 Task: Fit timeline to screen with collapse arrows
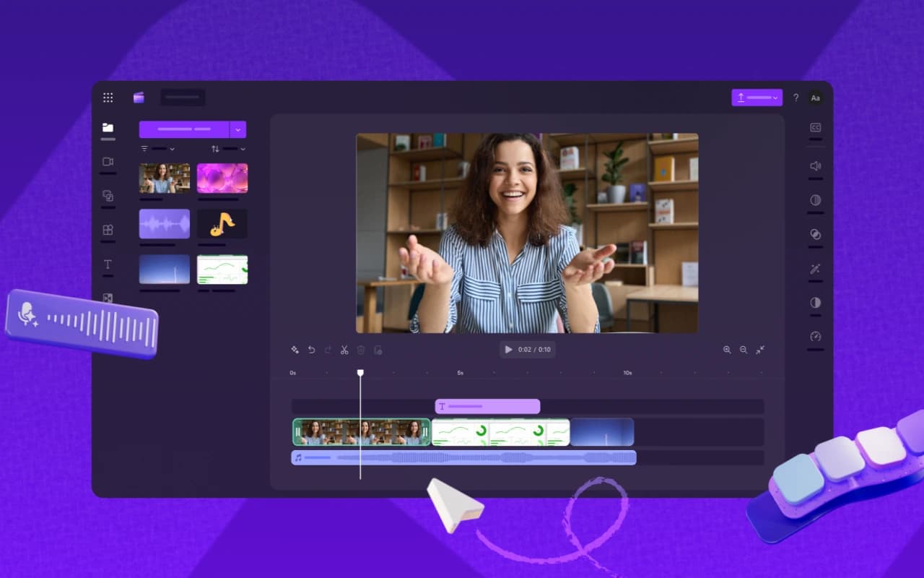tap(760, 350)
